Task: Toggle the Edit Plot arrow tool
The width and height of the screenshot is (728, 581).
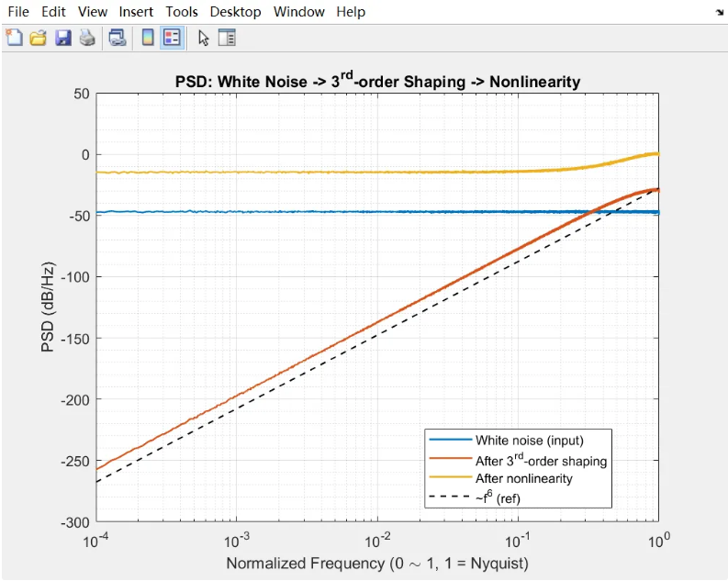Action: (x=204, y=38)
